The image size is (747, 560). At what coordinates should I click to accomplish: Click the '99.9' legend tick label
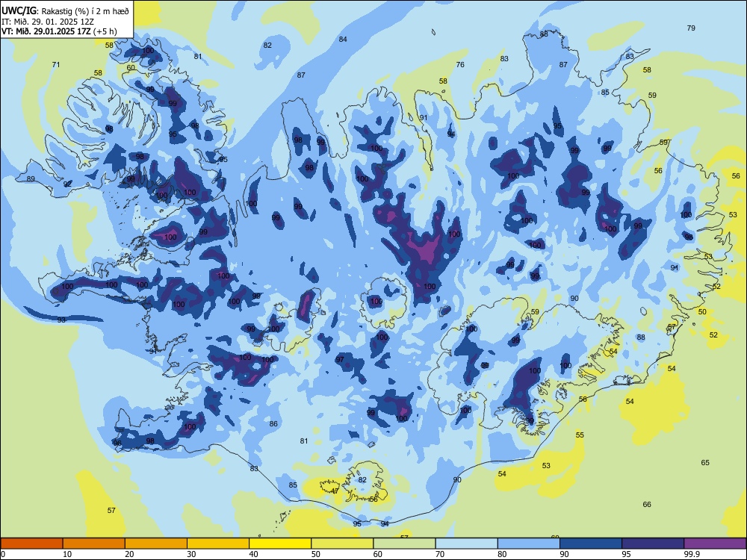coord(692,554)
